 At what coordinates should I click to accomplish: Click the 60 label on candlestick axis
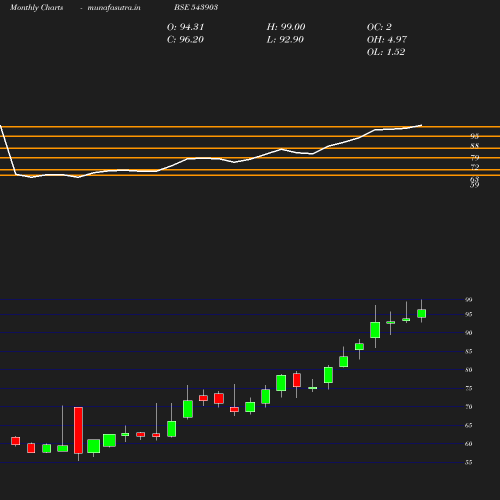(469, 444)
